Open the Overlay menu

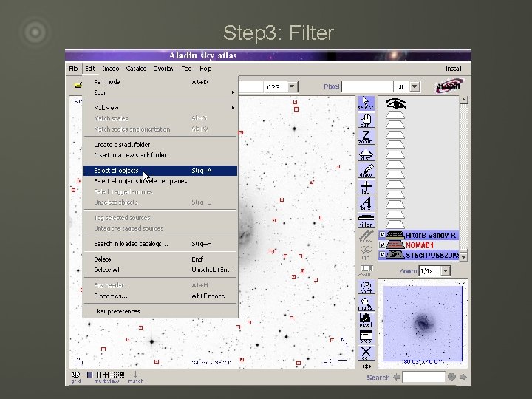point(163,69)
